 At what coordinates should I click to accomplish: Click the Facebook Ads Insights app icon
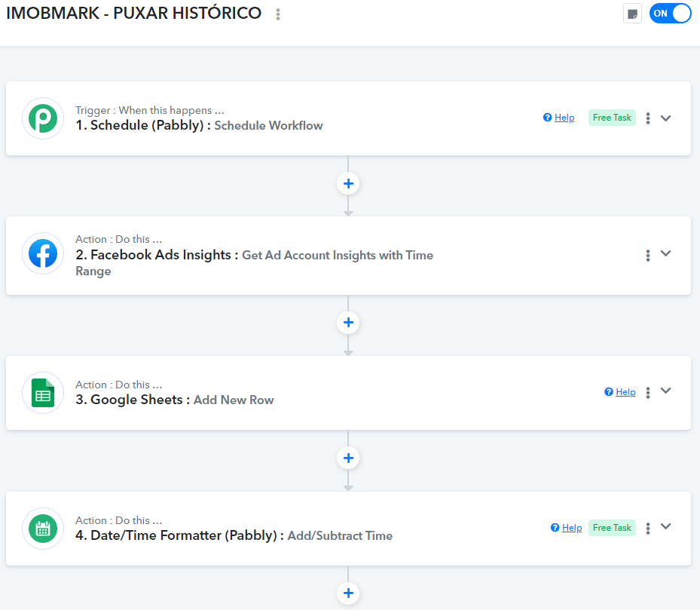click(x=43, y=253)
